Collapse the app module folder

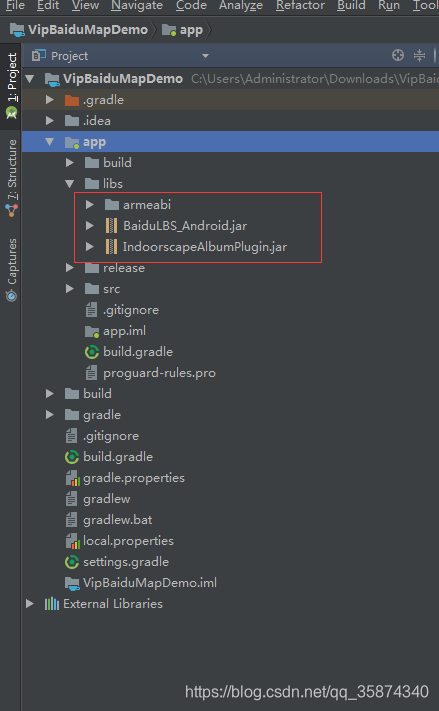(49, 142)
